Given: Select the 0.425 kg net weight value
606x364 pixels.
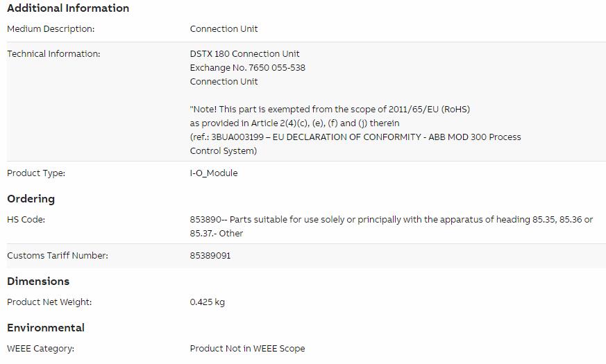Looking at the screenshot, I should [x=207, y=302].
